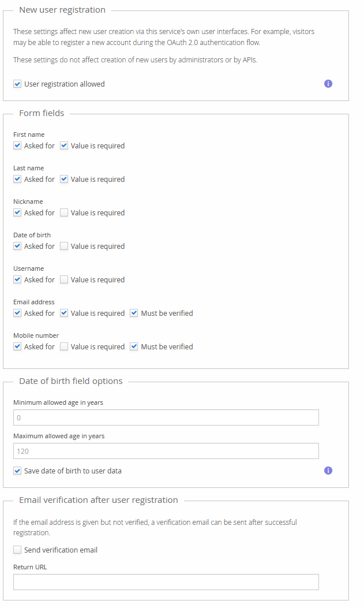Uncheck Save date of birth to user data
The image size is (364, 608).
coord(17,471)
